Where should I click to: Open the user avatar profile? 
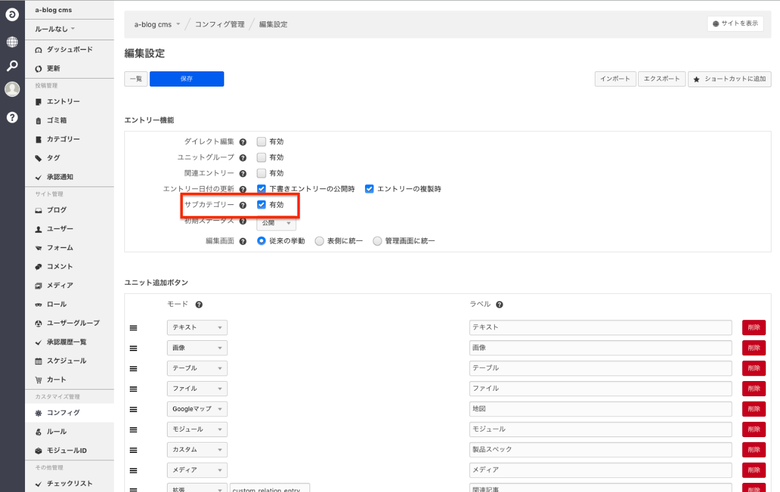point(12,89)
